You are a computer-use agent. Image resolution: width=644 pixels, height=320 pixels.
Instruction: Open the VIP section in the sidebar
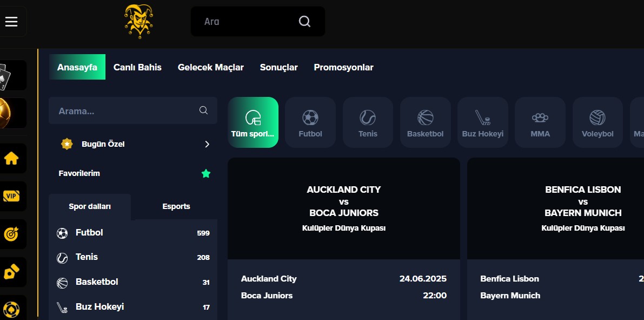[x=12, y=196]
